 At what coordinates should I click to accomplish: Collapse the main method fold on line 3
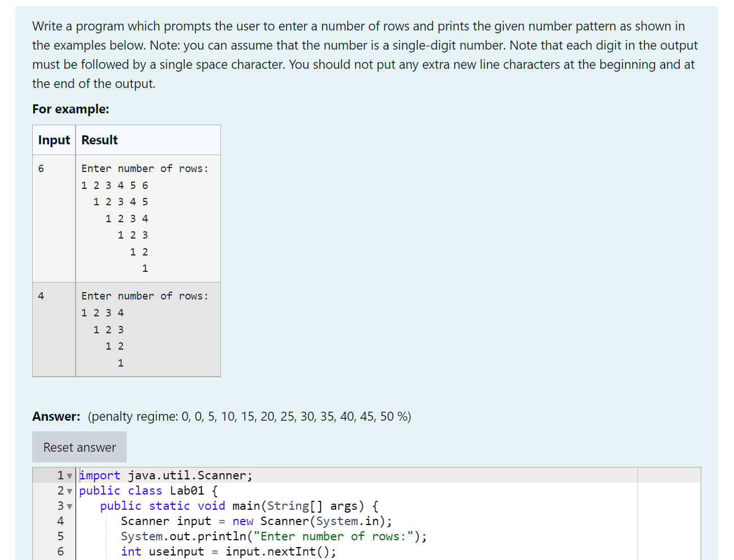(x=69, y=506)
